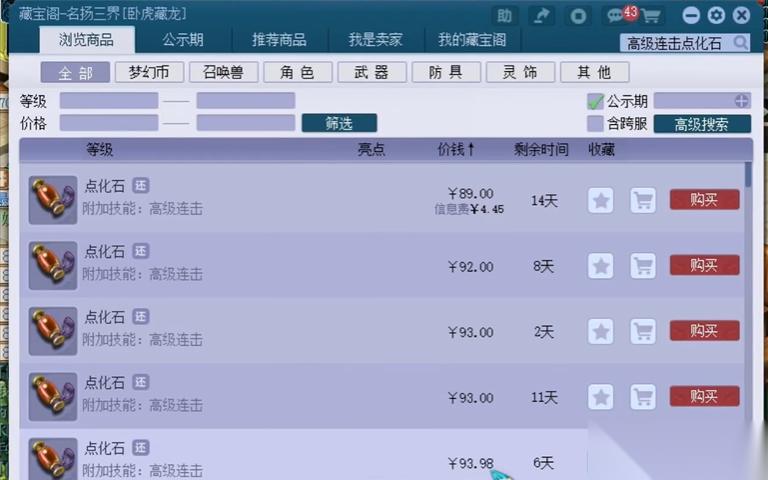Uncheck the 公示期 checkbox

[x=595, y=101]
